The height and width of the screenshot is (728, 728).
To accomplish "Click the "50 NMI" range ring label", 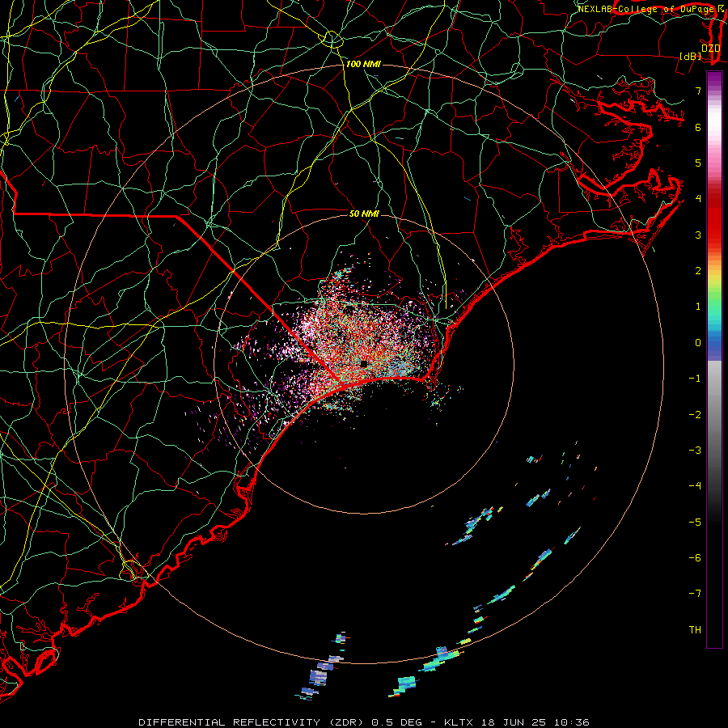I will click(x=364, y=214).
